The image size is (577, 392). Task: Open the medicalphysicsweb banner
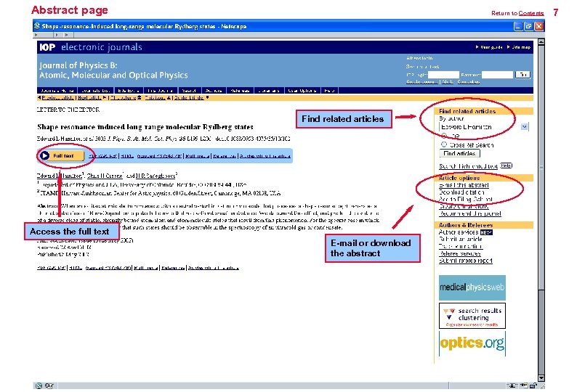click(472, 287)
